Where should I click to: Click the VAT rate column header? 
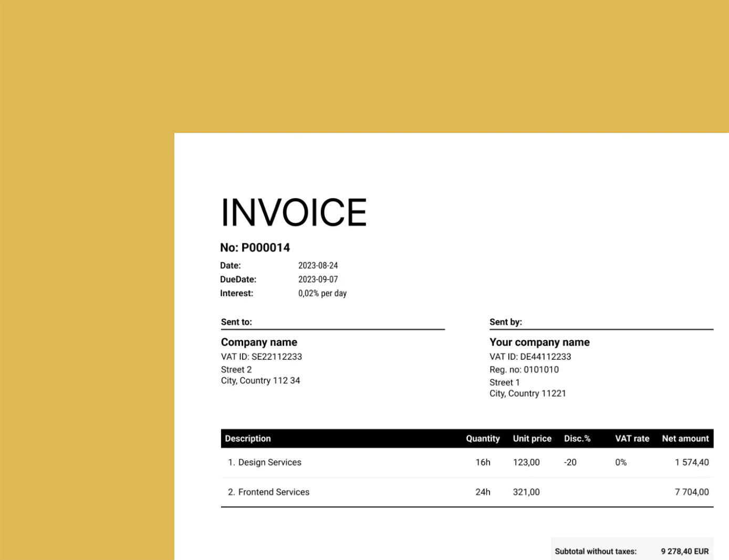point(632,439)
